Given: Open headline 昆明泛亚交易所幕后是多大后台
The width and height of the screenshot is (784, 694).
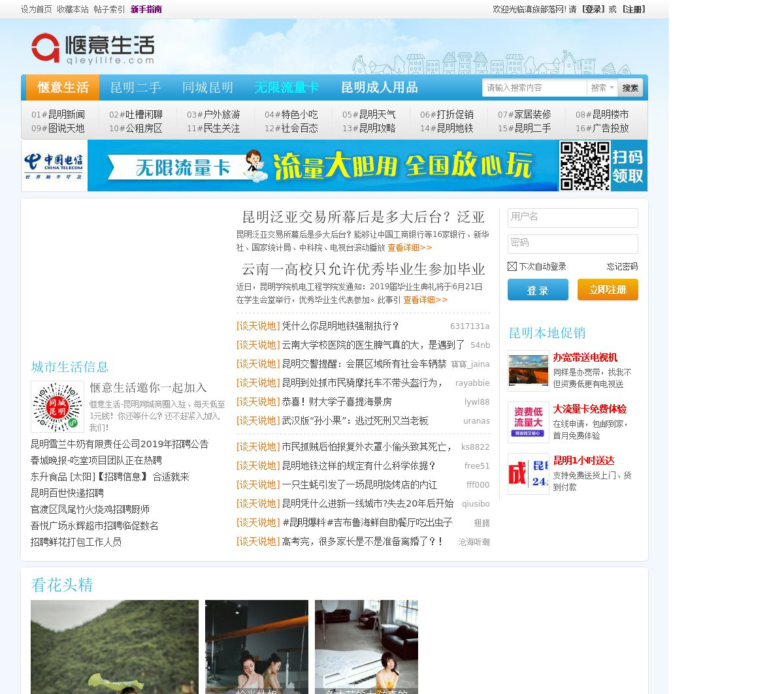Looking at the screenshot, I should (x=363, y=217).
